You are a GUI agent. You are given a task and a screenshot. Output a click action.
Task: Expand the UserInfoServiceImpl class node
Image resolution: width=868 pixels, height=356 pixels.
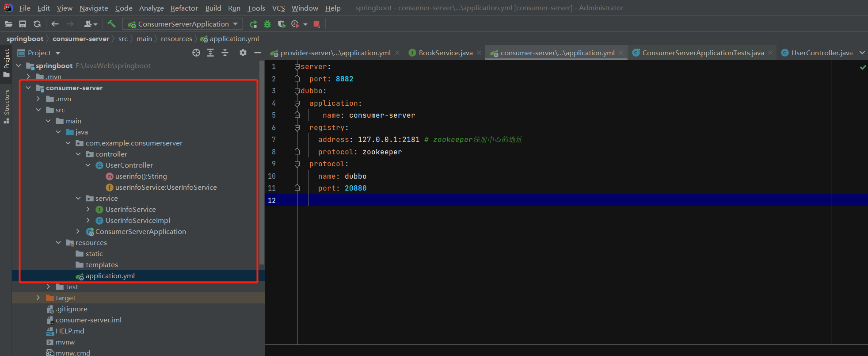88,220
